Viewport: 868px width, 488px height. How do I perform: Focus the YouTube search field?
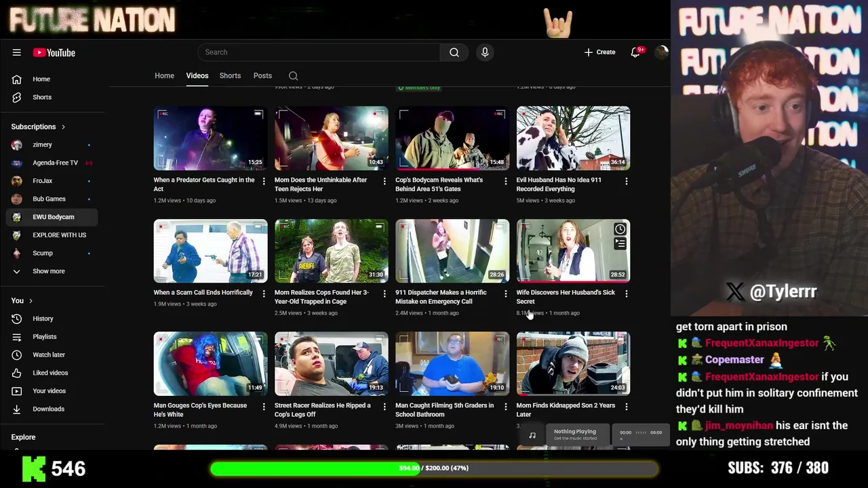(x=319, y=52)
